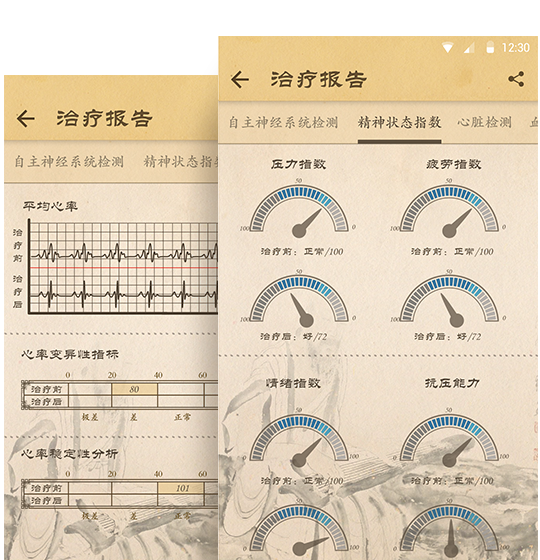Tap the back arrow on the front screen

[x=240, y=79]
